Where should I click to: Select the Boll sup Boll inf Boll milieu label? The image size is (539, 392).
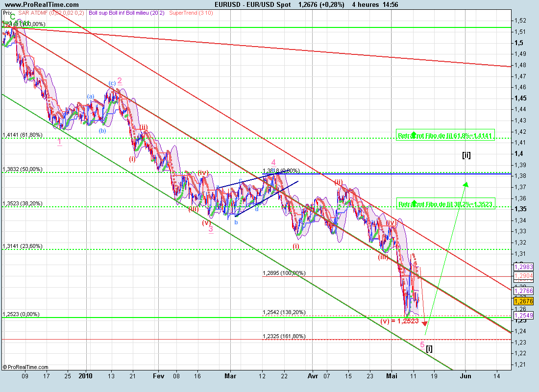coord(126,13)
